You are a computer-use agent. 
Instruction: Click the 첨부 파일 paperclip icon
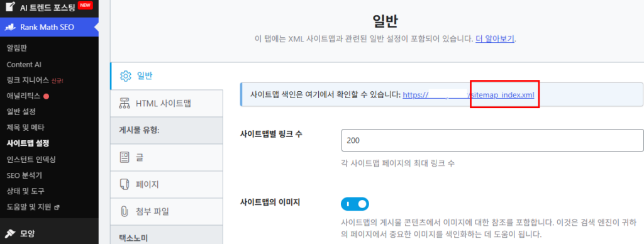[124, 211]
